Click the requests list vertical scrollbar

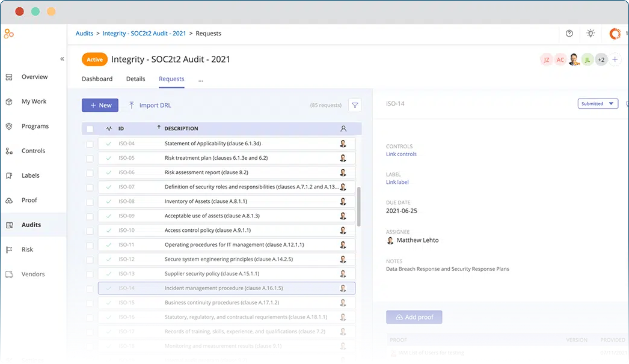(x=359, y=206)
